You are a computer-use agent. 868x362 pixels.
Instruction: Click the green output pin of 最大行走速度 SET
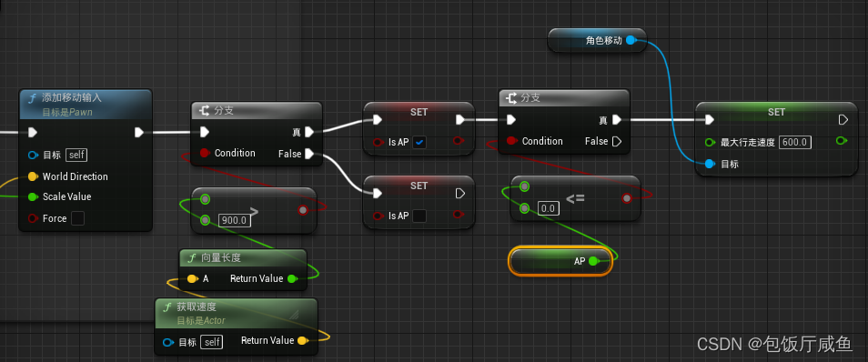842,141
